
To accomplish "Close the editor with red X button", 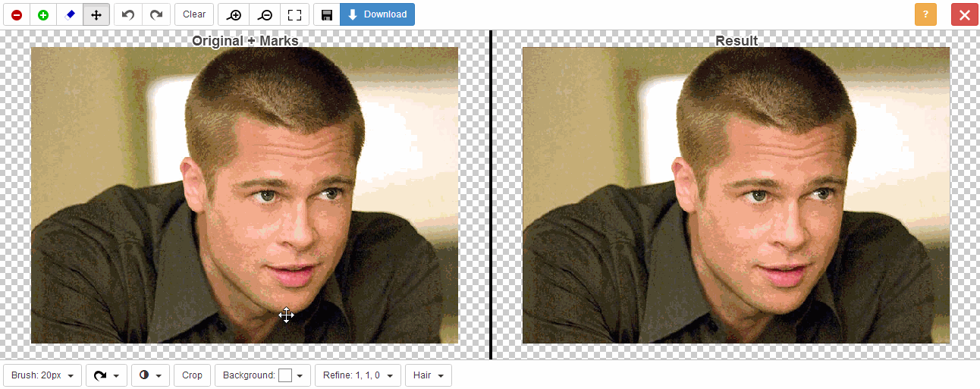I will [x=964, y=14].
